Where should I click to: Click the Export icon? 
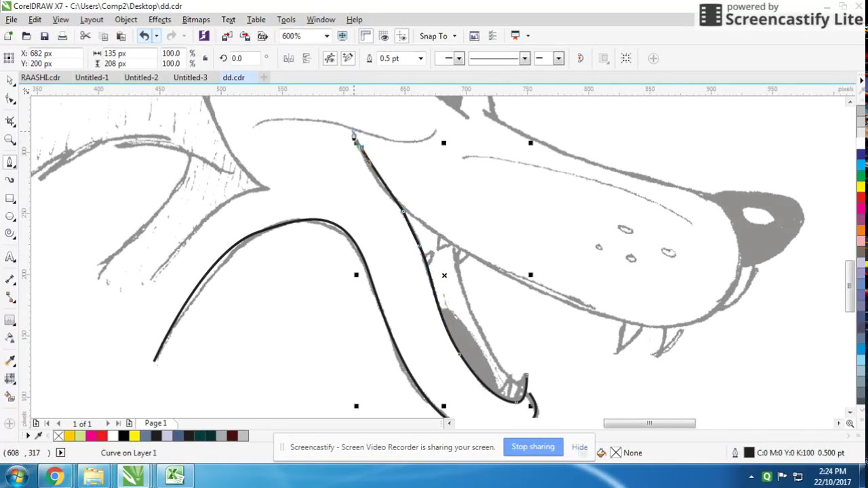pyautogui.click(x=245, y=36)
